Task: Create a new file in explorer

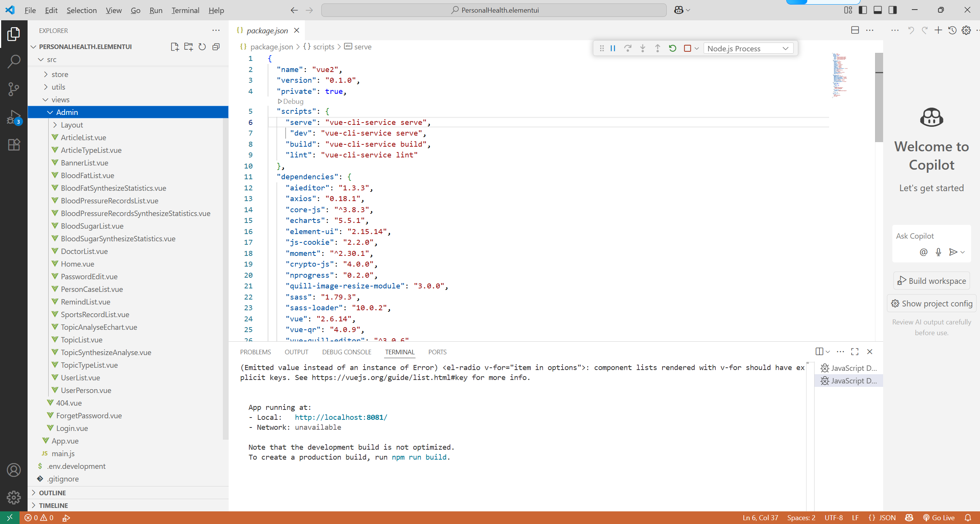Action: pos(175,47)
